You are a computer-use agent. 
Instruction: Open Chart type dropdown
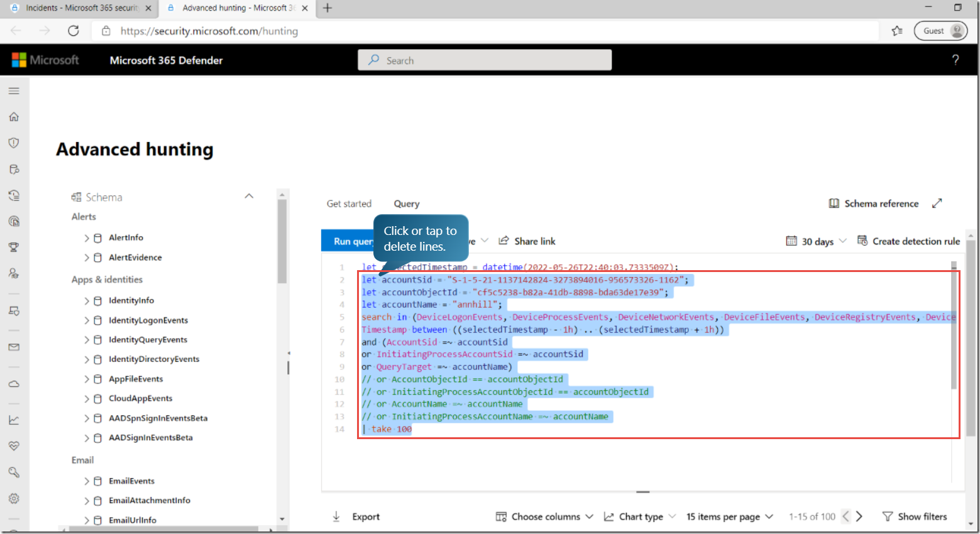(x=640, y=516)
